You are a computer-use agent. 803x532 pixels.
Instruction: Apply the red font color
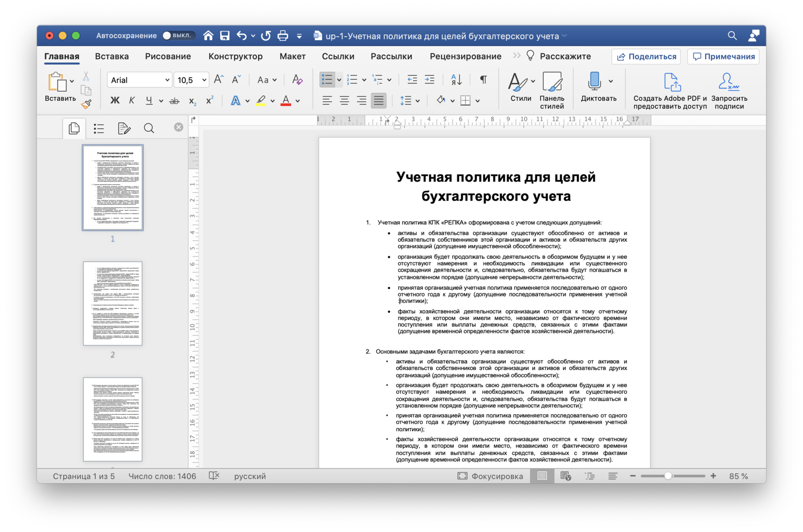pyautogui.click(x=286, y=100)
